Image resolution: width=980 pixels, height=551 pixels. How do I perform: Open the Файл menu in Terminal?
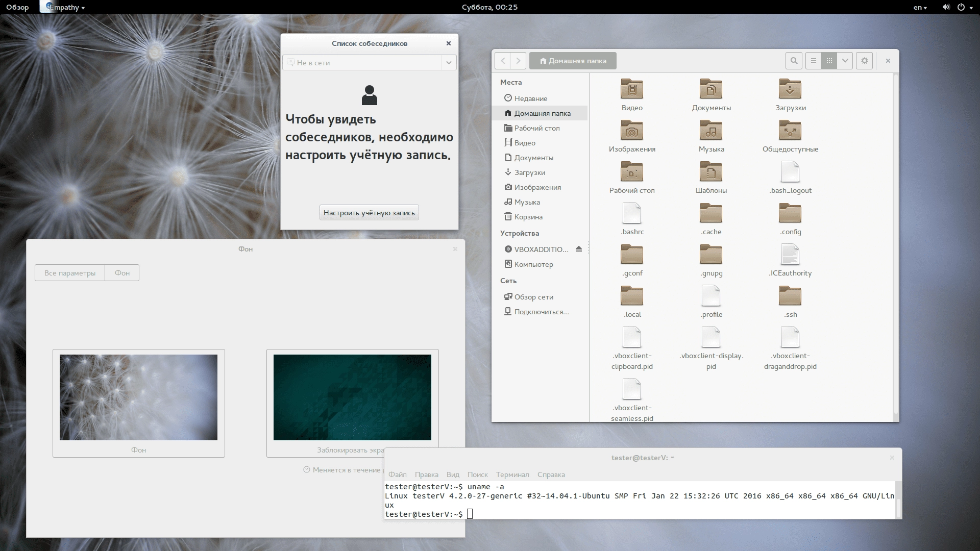(x=397, y=474)
